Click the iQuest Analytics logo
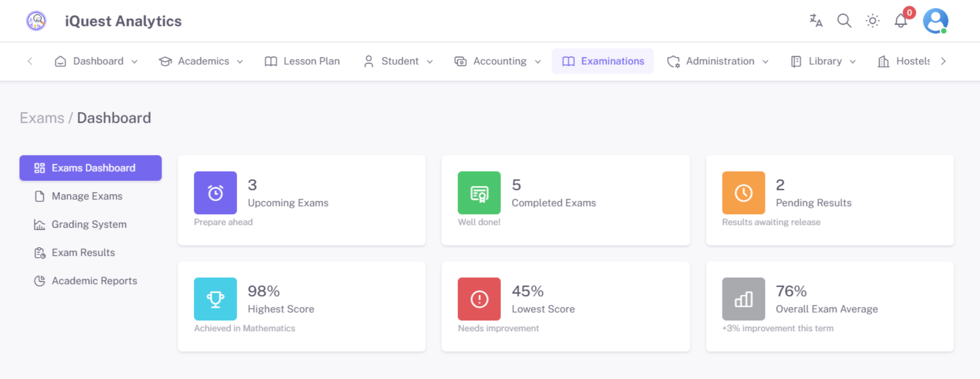The image size is (980, 379). [36, 20]
